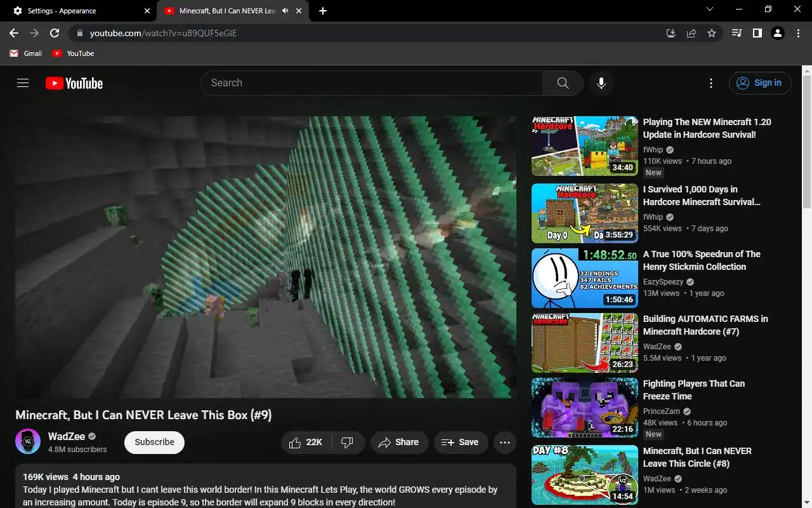Open media controls icon in toolbar
The height and width of the screenshot is (508, 812).
tap(737, 33)
